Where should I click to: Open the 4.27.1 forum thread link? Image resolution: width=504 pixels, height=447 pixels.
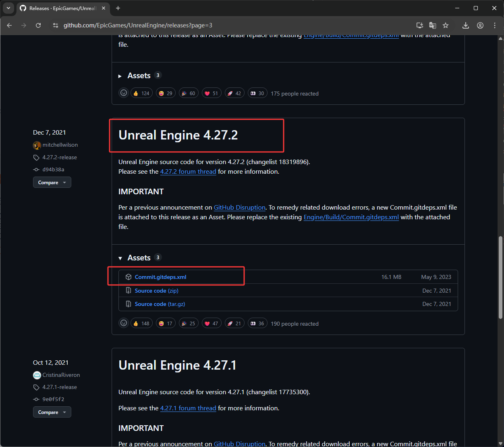point(188,408)
